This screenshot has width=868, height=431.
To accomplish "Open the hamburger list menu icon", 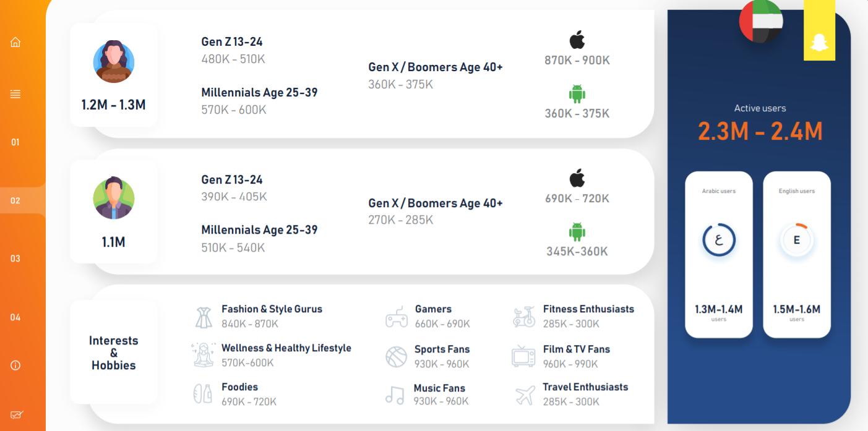I will click(x=15, y=94).
